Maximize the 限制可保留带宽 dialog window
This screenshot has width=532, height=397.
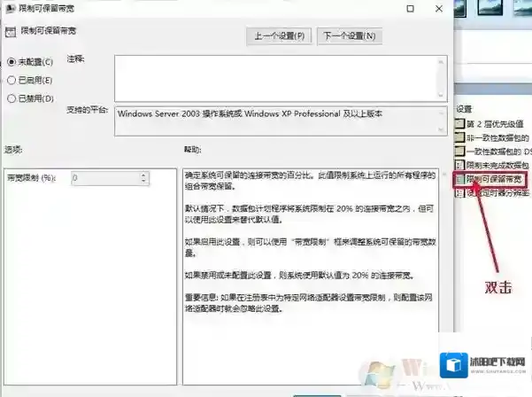(410, 9)
